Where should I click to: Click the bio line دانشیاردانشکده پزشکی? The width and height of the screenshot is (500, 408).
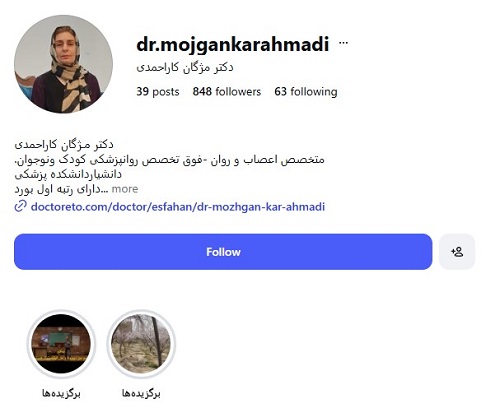(68, 174)
